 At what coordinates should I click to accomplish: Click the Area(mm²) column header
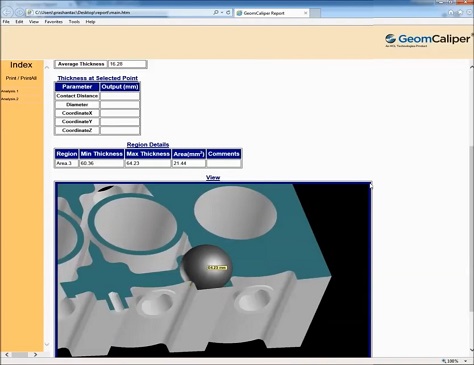point(189,154)
